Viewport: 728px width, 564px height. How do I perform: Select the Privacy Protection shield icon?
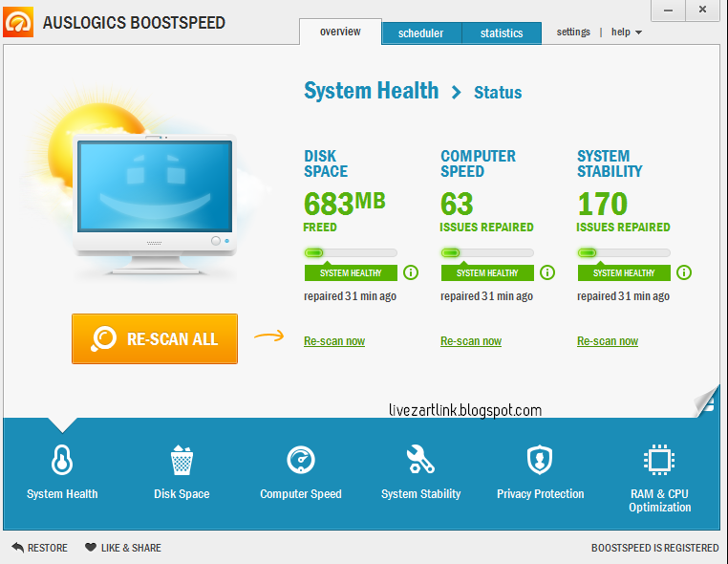click(540, 460)
